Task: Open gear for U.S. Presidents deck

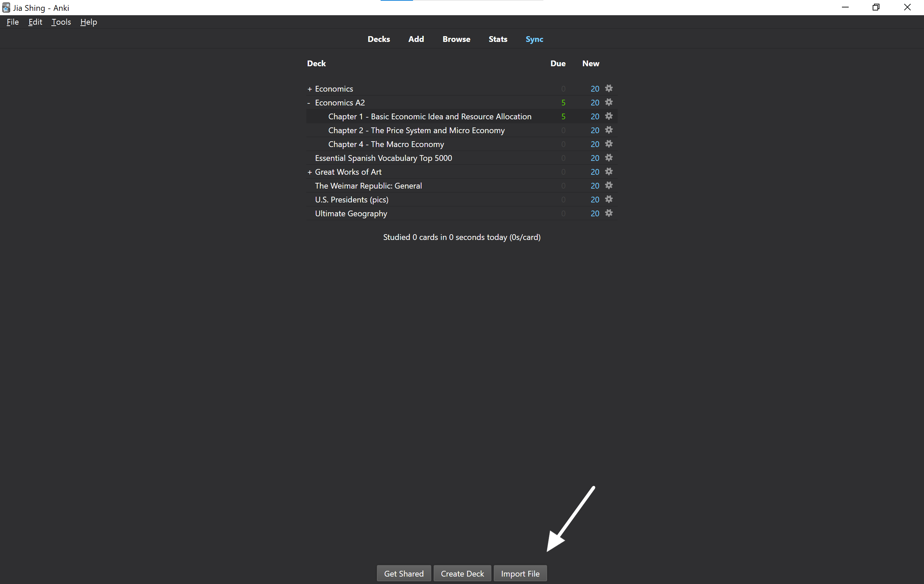Action: 609,199
